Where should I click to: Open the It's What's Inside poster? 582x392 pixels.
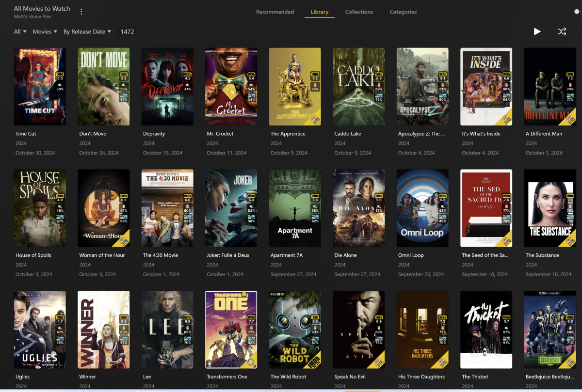pyautogui.click(x=486, y=86)
